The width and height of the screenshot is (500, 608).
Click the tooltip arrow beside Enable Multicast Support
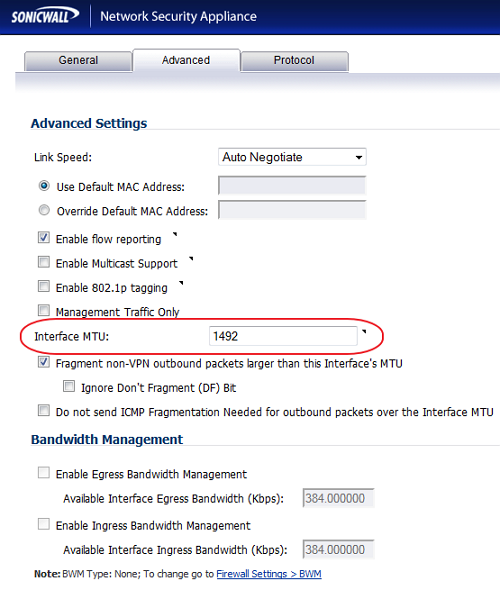tap(191, 259)
